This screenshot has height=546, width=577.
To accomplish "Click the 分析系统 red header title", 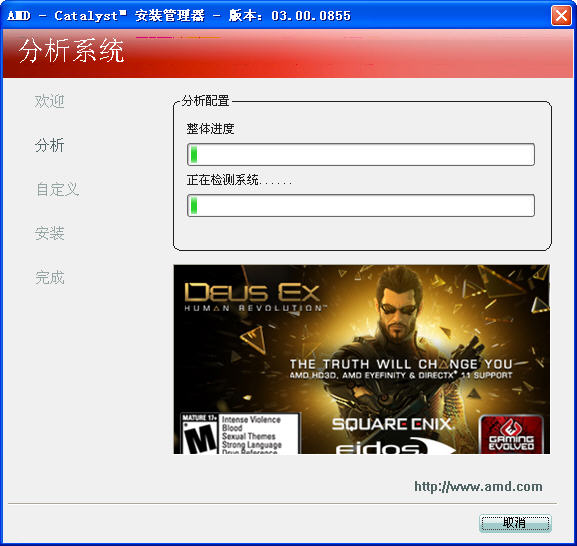I will click(71, 51).
